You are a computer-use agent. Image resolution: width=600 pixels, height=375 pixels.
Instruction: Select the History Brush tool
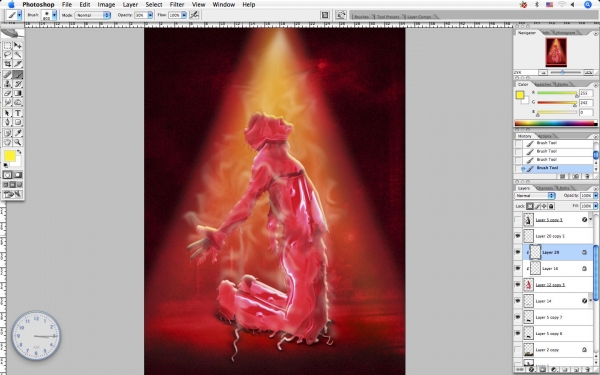(x=18, y=84)
